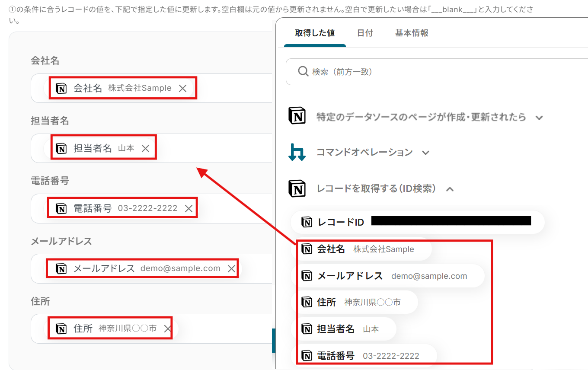
Task: Insert the レコードID value chip
Action: 417,222
